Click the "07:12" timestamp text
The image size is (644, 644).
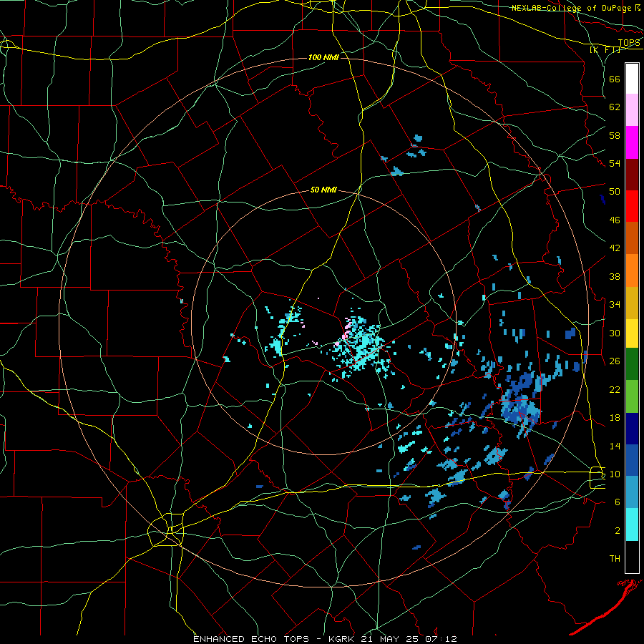tap(441, 639)
